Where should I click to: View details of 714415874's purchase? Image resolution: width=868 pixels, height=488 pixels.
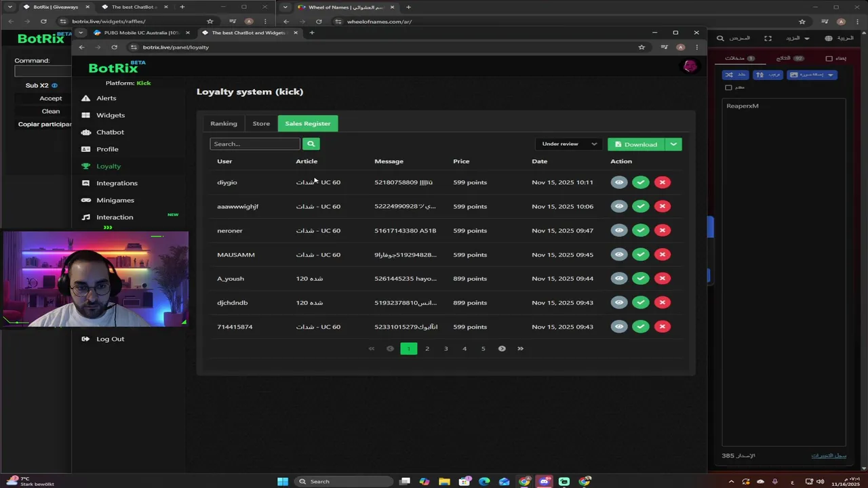click(619, 327)
